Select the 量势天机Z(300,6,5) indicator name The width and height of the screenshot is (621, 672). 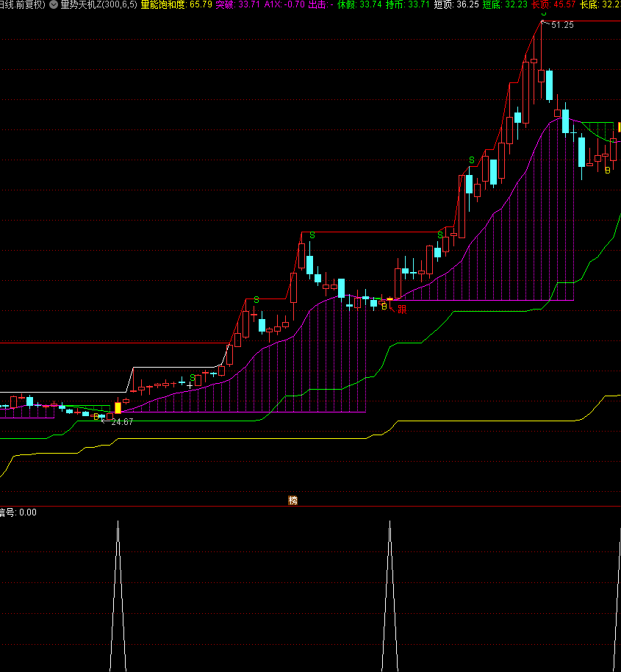99,4
